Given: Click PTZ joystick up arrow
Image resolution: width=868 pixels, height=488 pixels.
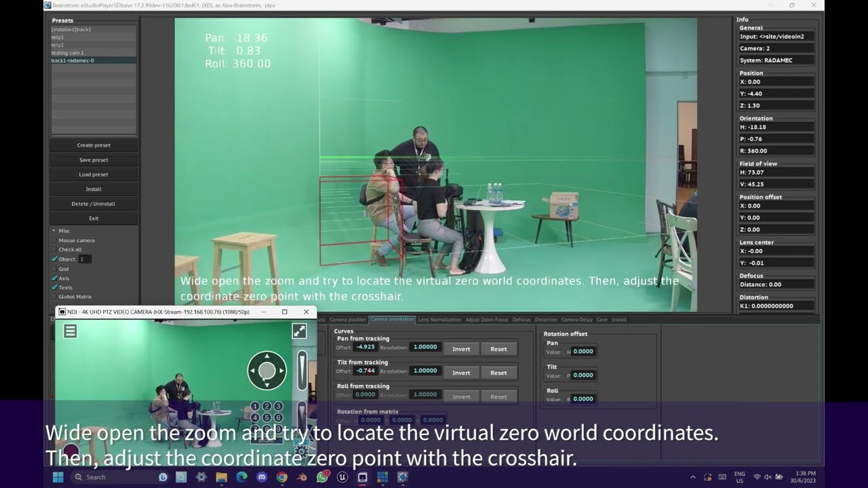Looking at the screenshot, I should pos(267,356).
